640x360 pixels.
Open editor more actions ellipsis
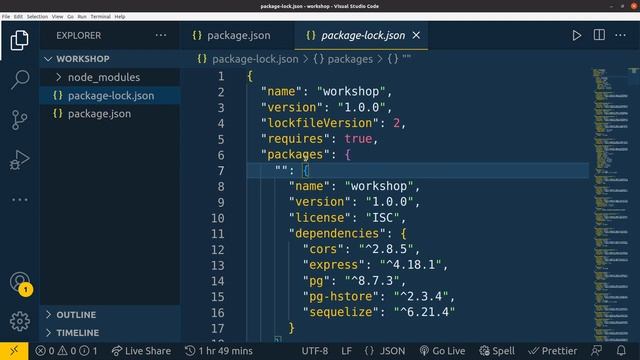tap(620, 36)
